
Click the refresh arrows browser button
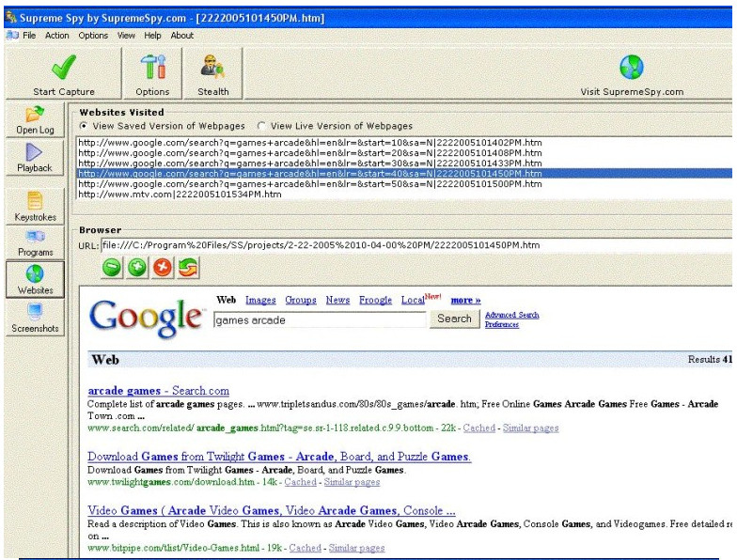188,268
